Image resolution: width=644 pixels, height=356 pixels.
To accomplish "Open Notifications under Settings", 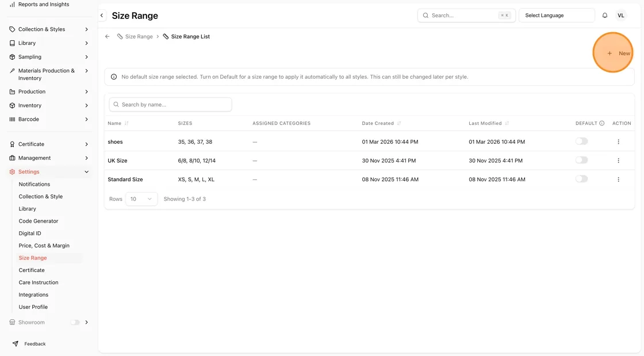I will tap(34, 185).
